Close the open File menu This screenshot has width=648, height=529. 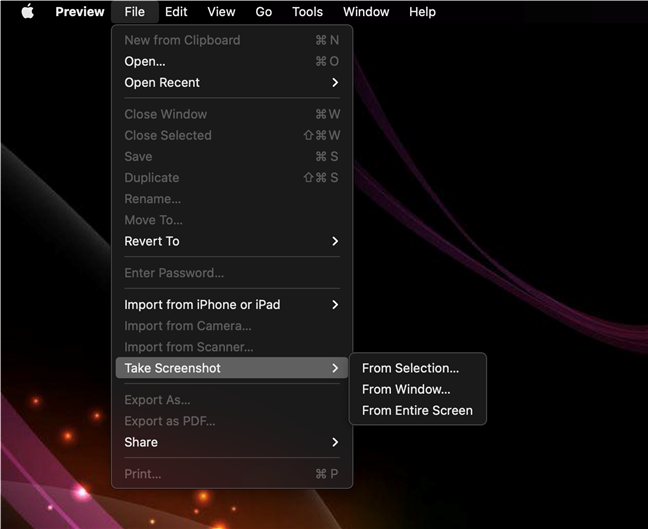pyautogui.click(x=135, y=12)
